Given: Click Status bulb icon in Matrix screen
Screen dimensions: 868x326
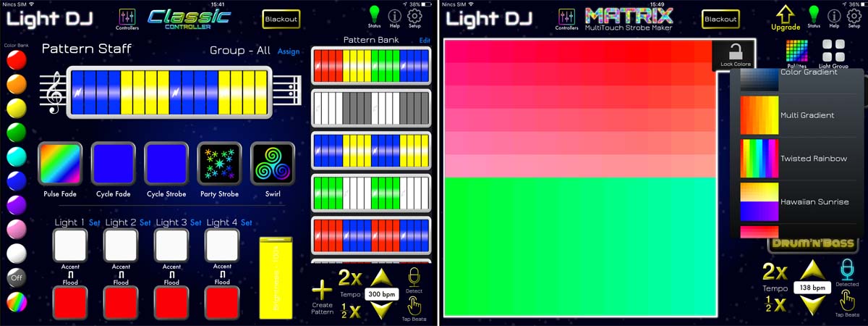Looking at the screenshot, I should pyautogui.click(x=814, y=17).
